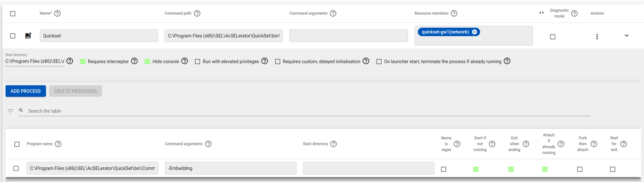Uncheck the Requires interceptor checkbox
Screen dimensions: 644x182
click(x=83, y=62)
